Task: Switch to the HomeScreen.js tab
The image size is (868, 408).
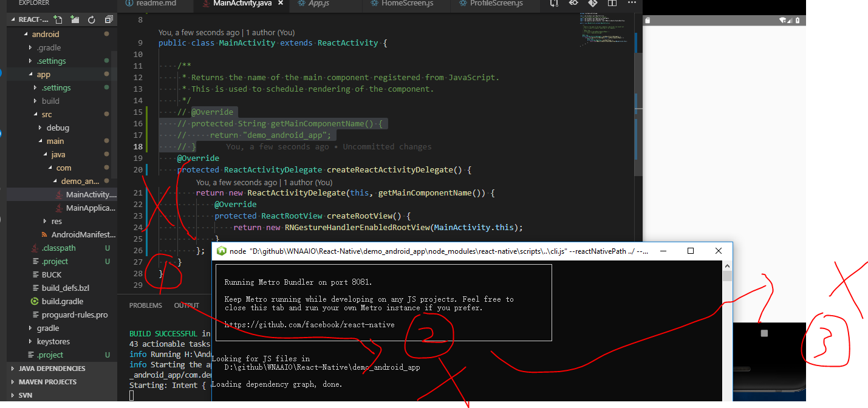Action: [x=407, y=4]
